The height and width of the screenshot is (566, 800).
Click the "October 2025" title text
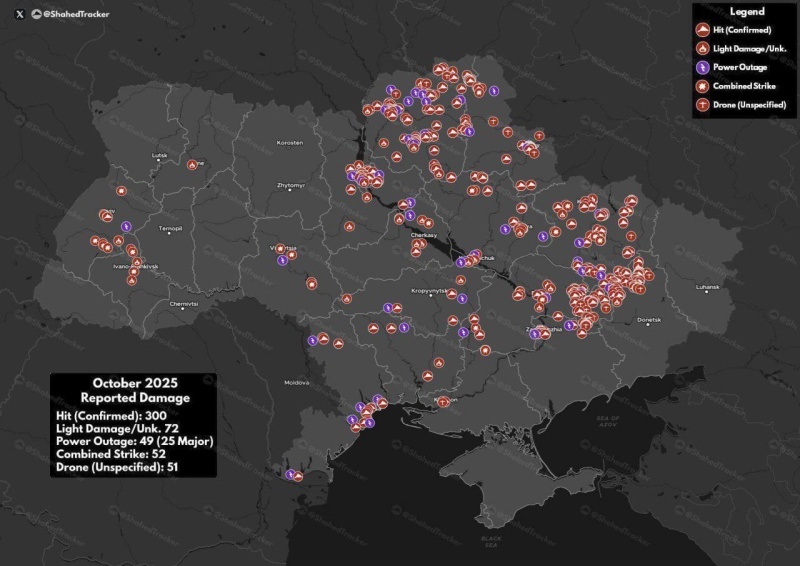coord(135,383)
